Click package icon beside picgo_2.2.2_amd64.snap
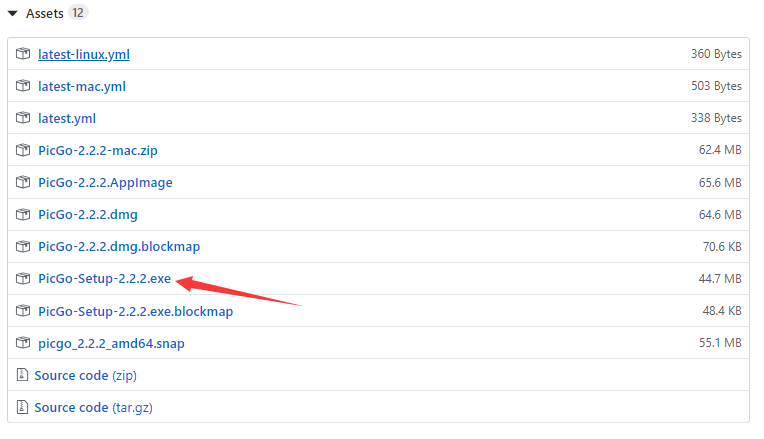Viewport: 764px width, 439px height. (23, 343)
